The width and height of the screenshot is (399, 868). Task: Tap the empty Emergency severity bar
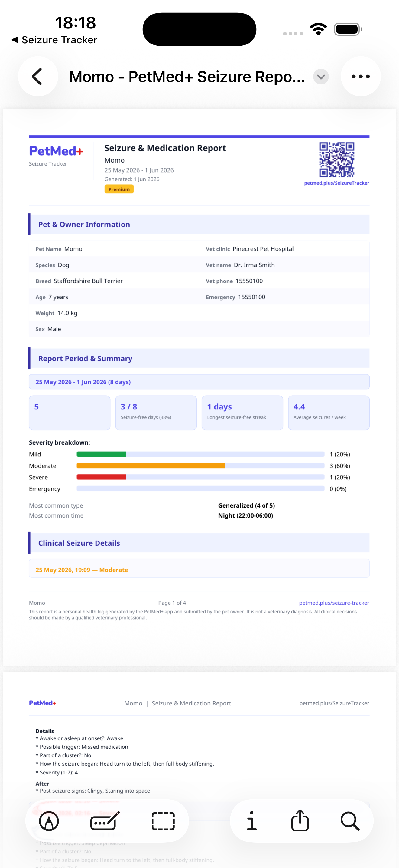point(200,488)
